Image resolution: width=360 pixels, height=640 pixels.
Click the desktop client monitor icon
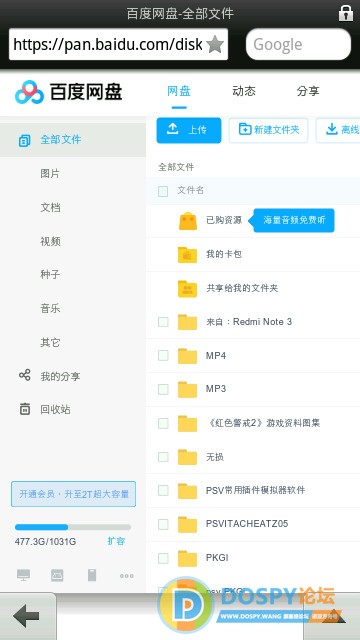(23, 575)
